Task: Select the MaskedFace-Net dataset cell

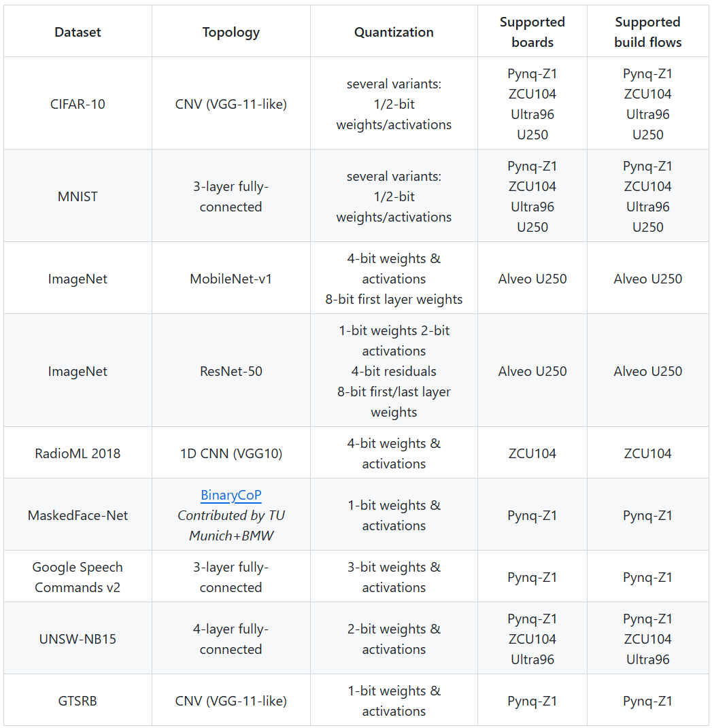Action: pos(78,515)
